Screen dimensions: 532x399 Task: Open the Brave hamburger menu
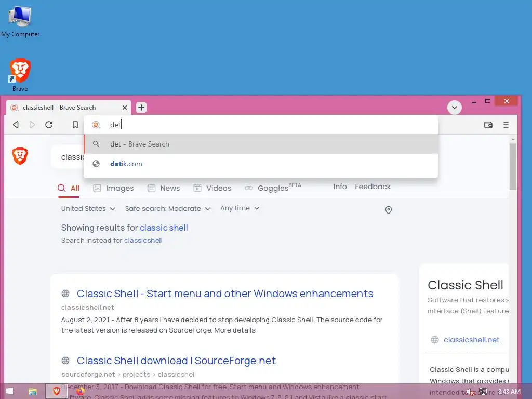tap(506, 125)
